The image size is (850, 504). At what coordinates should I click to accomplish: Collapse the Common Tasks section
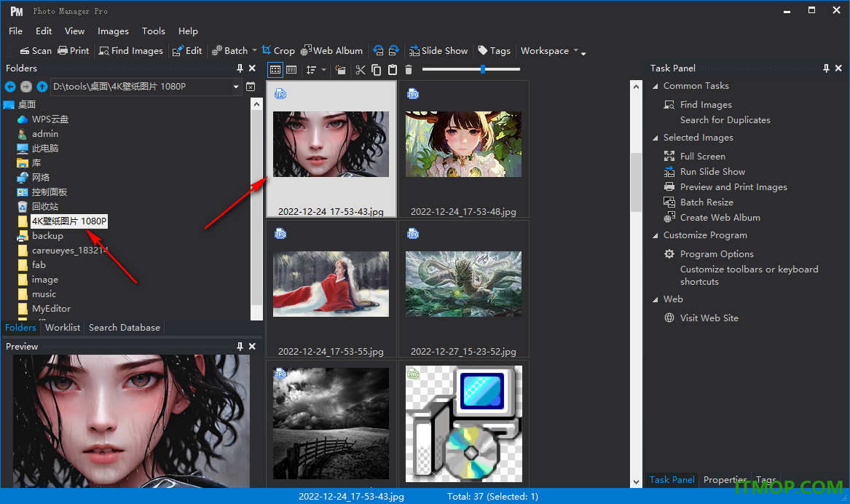655,86
